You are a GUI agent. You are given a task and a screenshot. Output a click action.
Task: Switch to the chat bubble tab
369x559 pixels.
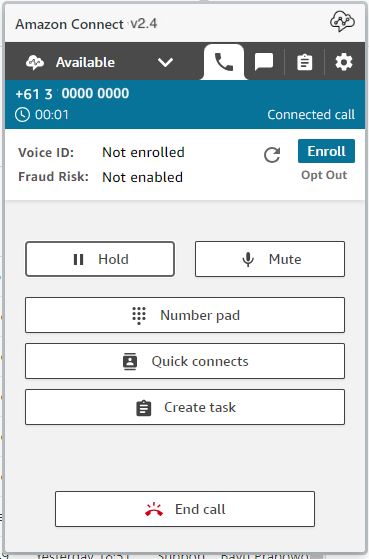tap(264, 62)
